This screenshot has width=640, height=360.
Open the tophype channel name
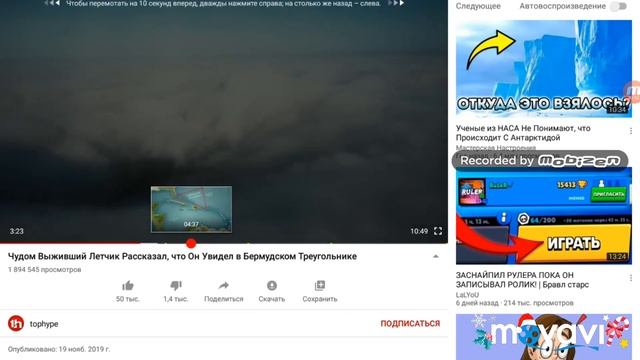point(44,324)
